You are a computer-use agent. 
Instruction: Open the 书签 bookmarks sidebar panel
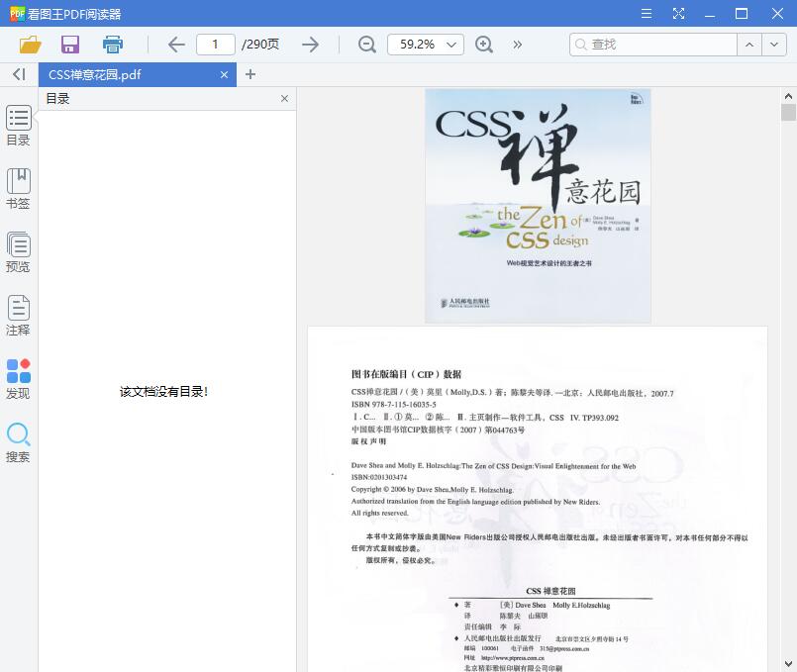click(x=18, y=189)
